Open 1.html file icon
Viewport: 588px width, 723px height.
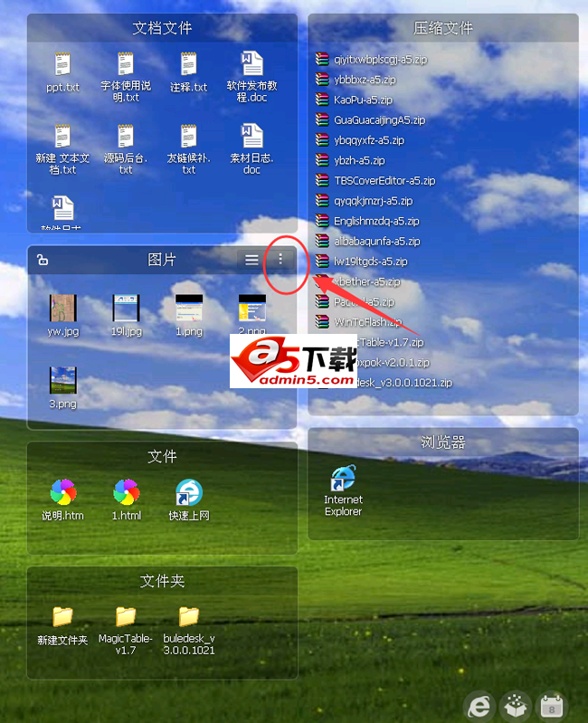(127, 492)
